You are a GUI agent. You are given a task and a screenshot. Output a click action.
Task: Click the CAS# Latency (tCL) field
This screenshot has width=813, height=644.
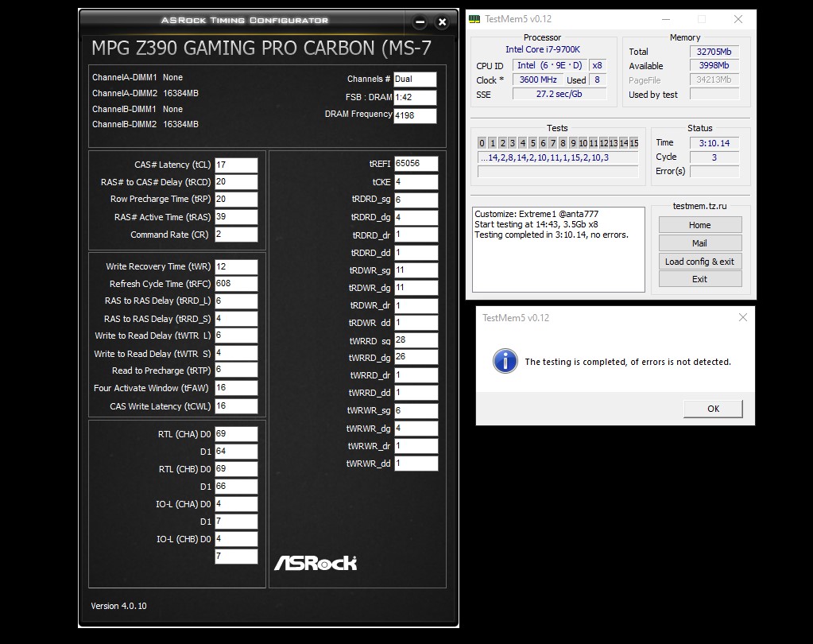click(237, 165)
